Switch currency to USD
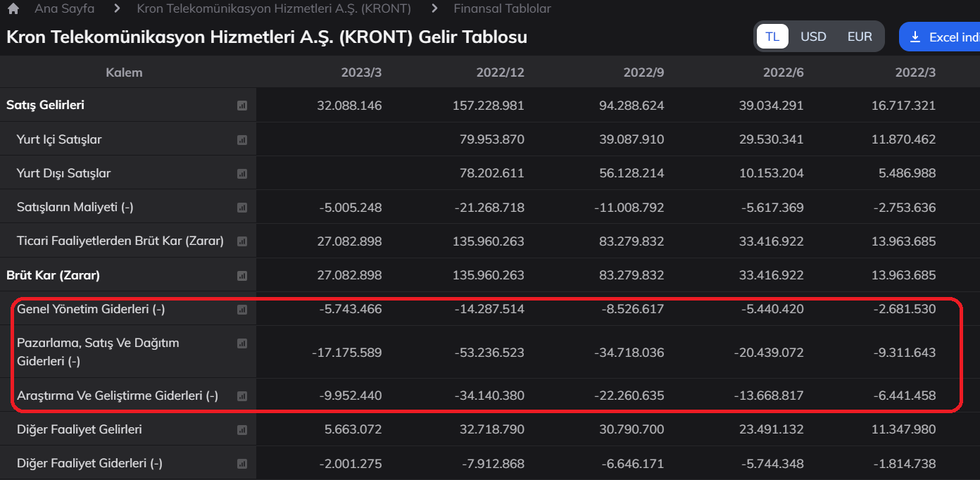This screenshot has height=480, width=980. 813,37
